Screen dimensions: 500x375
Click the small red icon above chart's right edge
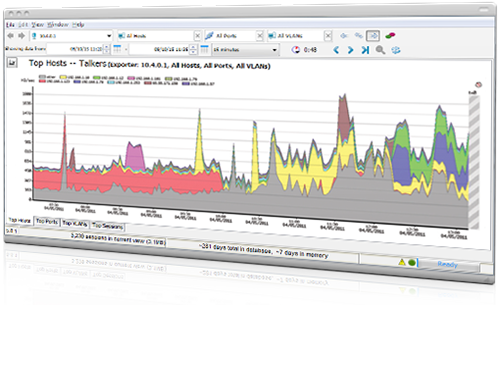pyautogui.click(x=479, y=85)
